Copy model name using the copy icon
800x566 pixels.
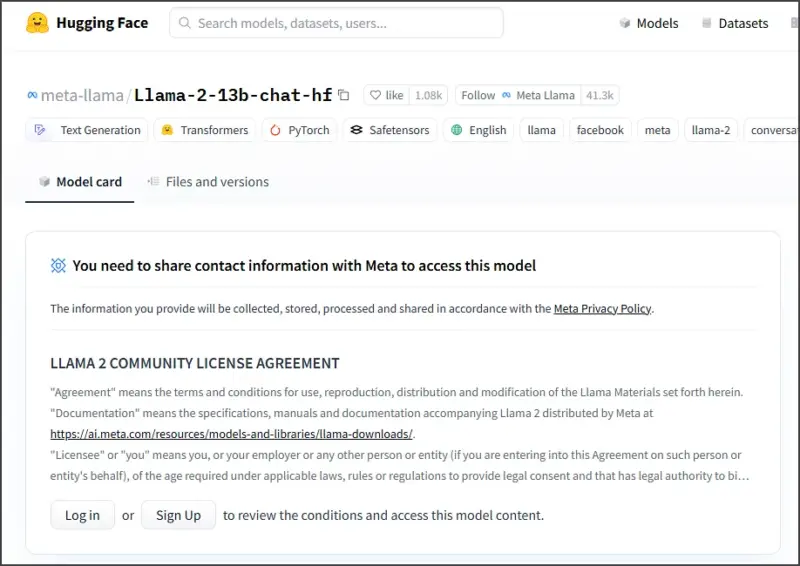344,95
